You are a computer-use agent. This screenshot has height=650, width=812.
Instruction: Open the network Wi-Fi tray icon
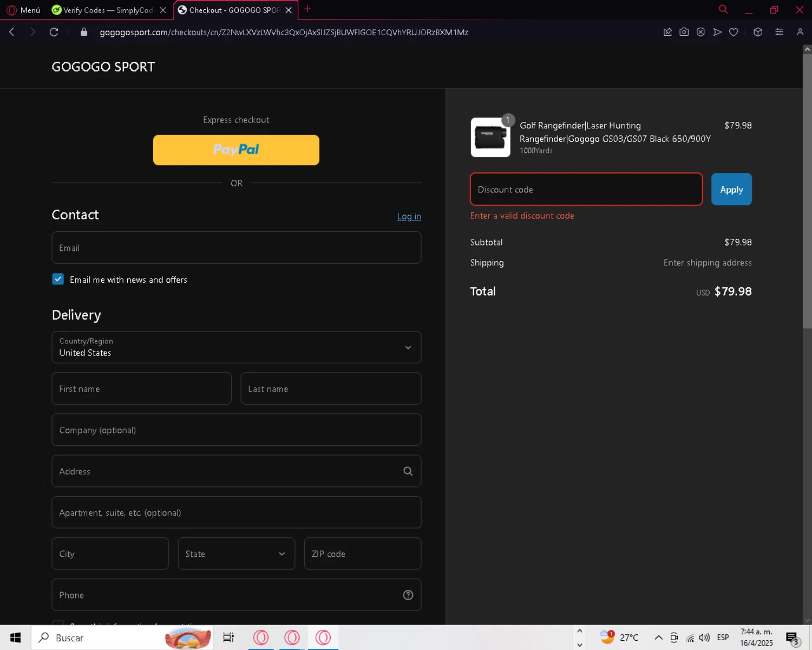pyautogui.click(x=690, y=638)
